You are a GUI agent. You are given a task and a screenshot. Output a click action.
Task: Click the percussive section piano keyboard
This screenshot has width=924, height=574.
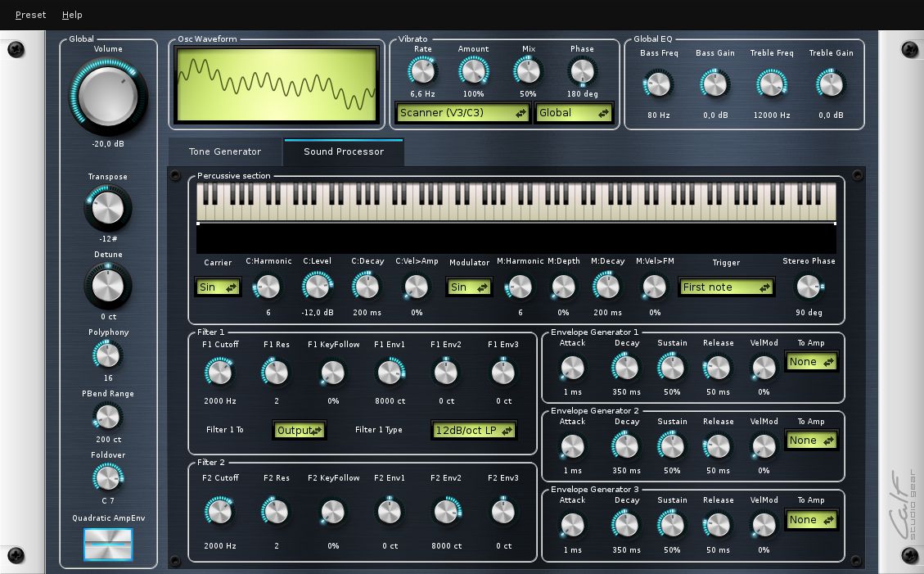(516, 201)
